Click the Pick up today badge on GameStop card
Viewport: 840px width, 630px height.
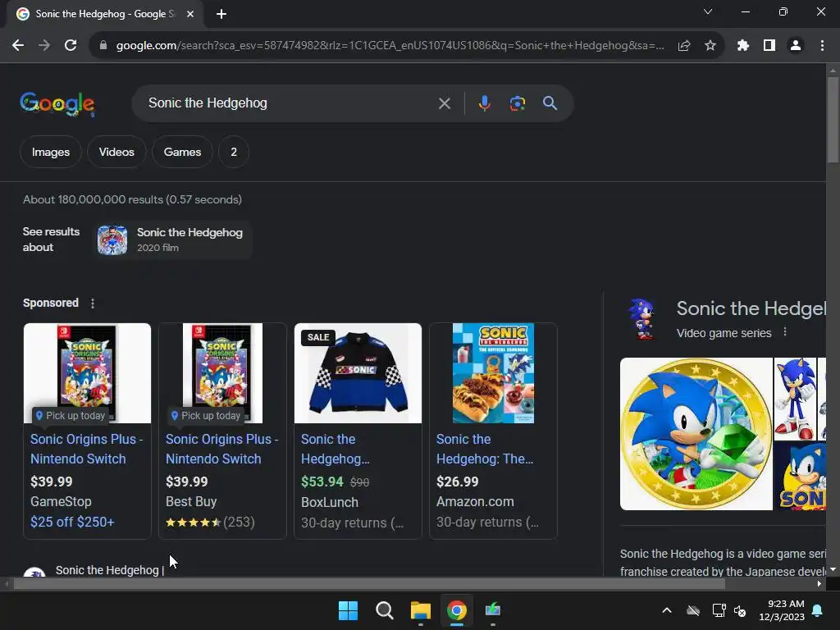(71, 416)
